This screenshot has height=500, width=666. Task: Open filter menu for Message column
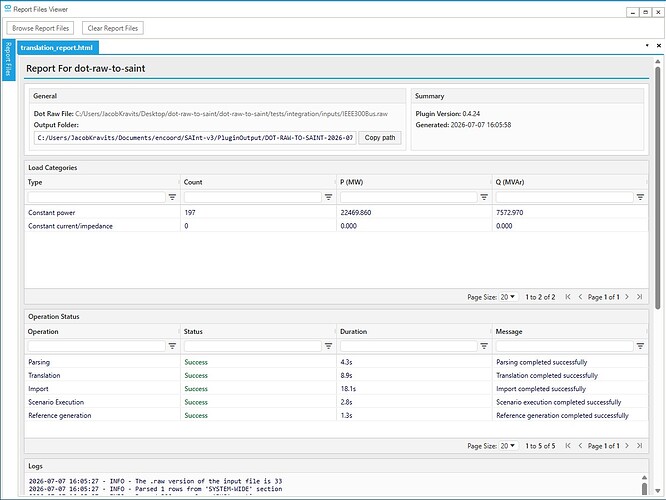tap(640, 346)
